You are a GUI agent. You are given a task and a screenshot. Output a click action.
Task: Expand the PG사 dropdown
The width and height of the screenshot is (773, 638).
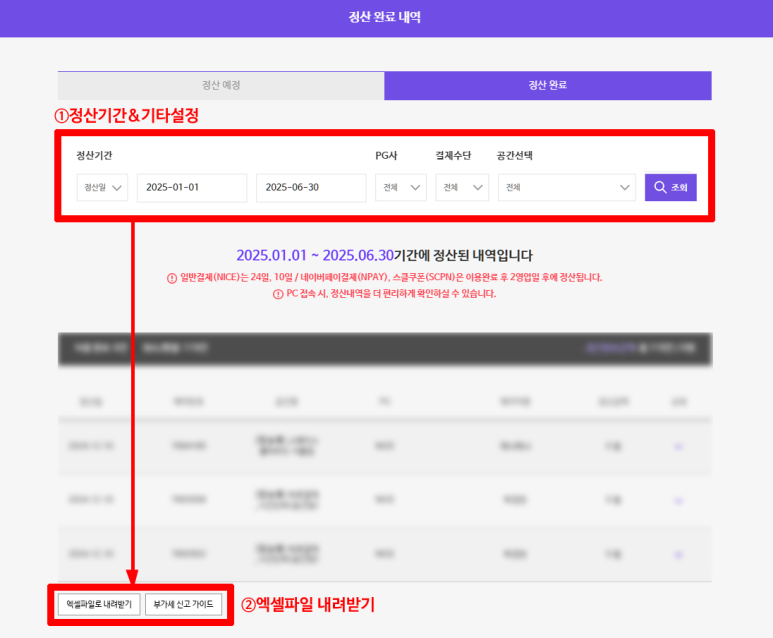[x=400, y=188]
